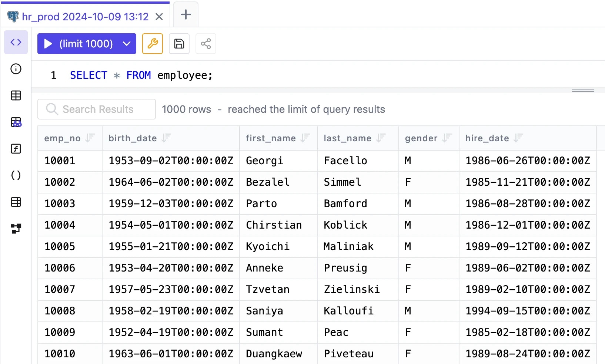Open the functions icon in sidebar
The height and width of the screenshot is (364, 605).
16,149
